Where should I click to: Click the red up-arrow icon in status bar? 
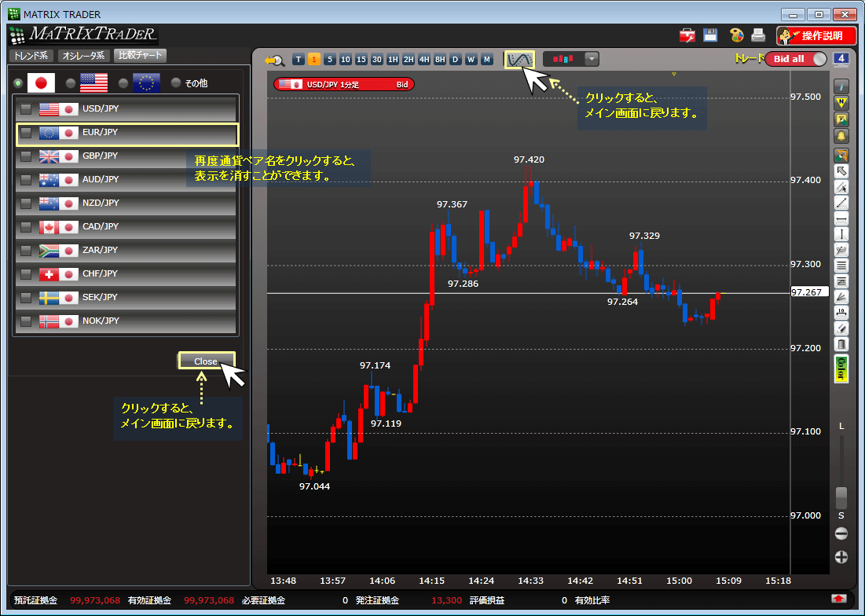[x=838, y=599]
